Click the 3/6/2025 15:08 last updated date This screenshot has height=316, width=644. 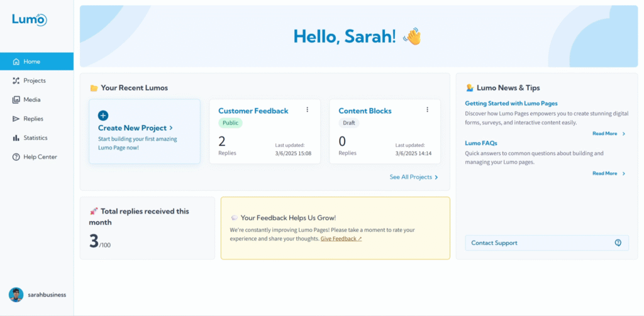[293, 153]
